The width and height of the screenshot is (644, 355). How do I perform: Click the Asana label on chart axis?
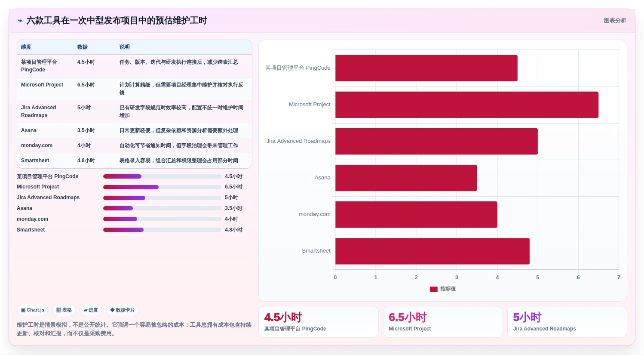(x=322, y=178)
